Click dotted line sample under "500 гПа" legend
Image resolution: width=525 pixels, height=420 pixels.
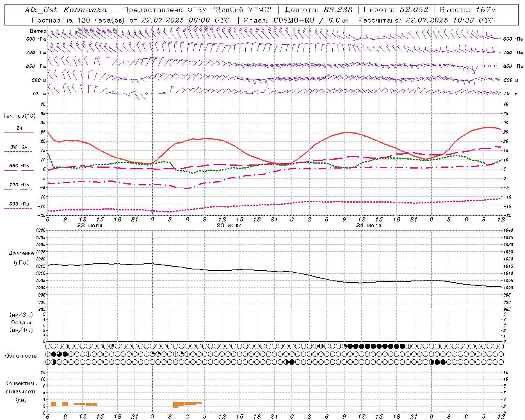click(x=19, y=209)
